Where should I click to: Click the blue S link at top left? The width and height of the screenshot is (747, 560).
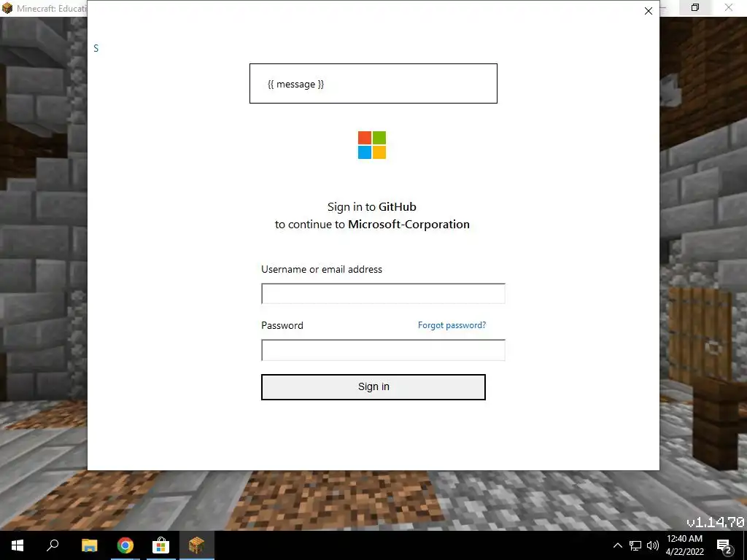click(x=96, y=48)
